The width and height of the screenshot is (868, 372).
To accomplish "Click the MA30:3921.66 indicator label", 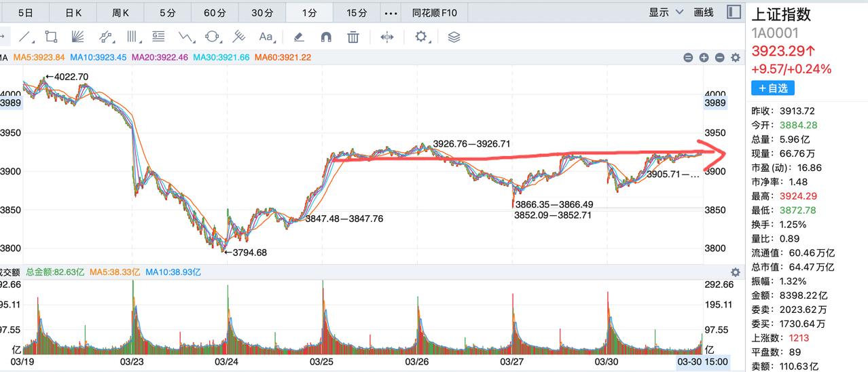I will point(221,58).
